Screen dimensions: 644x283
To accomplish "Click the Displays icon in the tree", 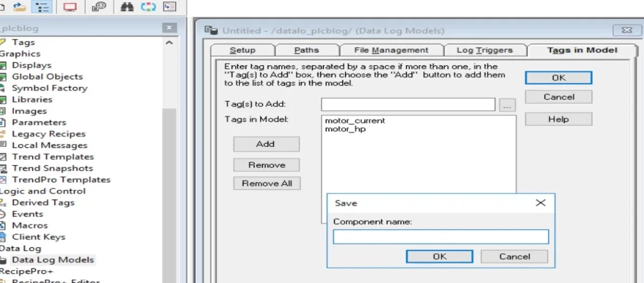I will click(x=3, y=65).
